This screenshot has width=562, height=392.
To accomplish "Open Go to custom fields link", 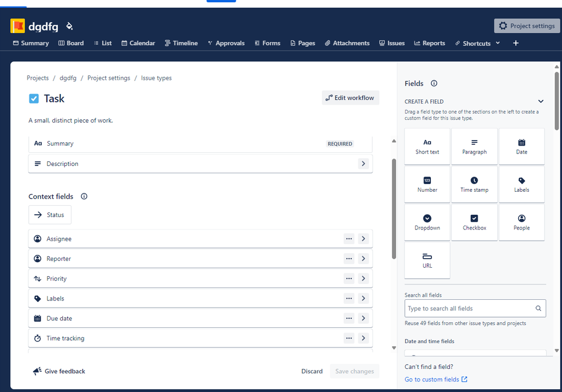I will click(x=436, y=380).
